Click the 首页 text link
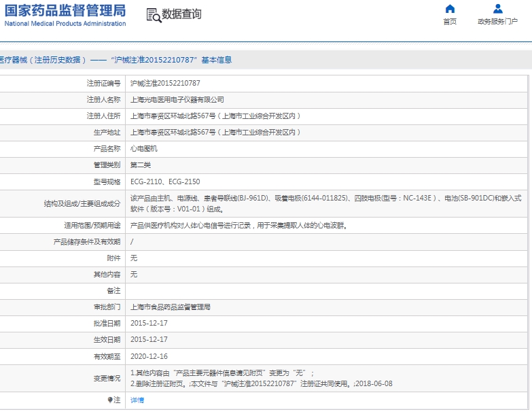 450,22
